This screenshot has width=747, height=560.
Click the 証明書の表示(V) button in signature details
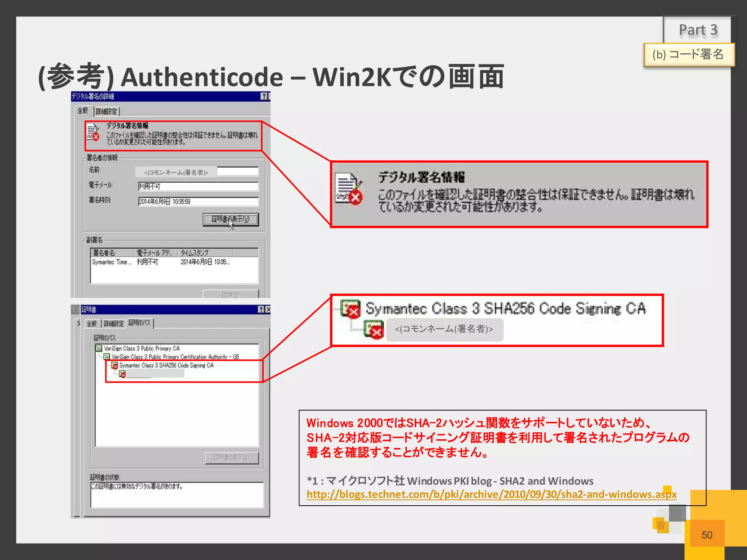pos(231,219)
